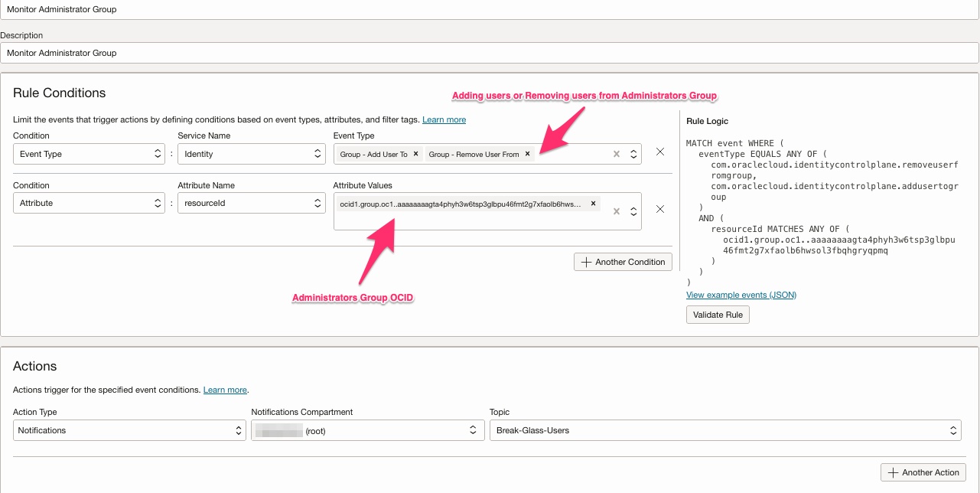Viewport: 980px width, 493px height.
Task: Open the Attribute Name dropdown showing resourceId
Action: pos(252,203)
